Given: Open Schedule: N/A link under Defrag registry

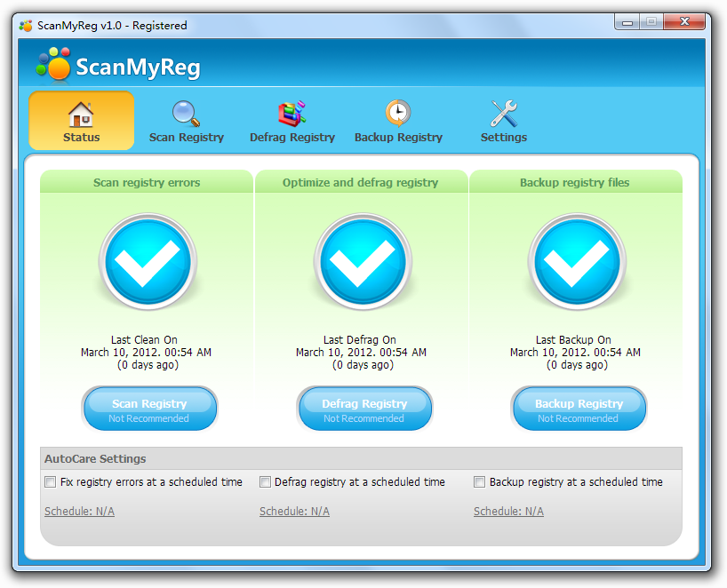Looking at the screenshot, I should [x=294, y=511].
